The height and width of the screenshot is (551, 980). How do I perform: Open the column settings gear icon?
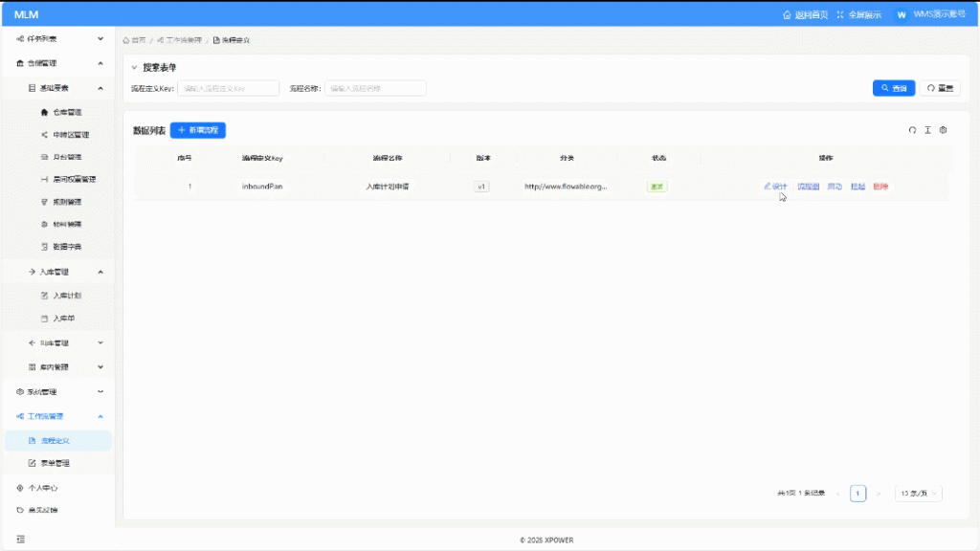pos(943,130)
